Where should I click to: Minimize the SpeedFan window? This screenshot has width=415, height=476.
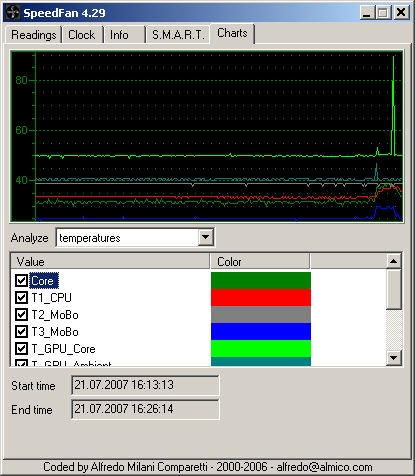pyautogui.click(x=367, y=13)
